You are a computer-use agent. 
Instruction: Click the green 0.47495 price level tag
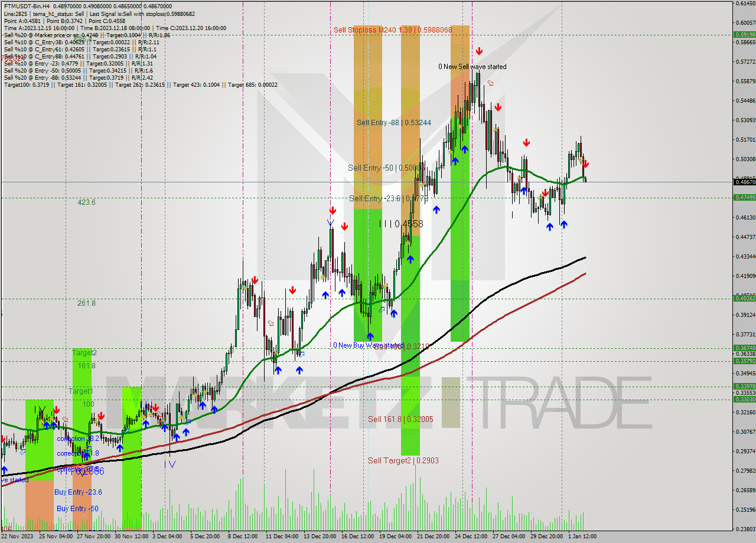pos(745,197)
